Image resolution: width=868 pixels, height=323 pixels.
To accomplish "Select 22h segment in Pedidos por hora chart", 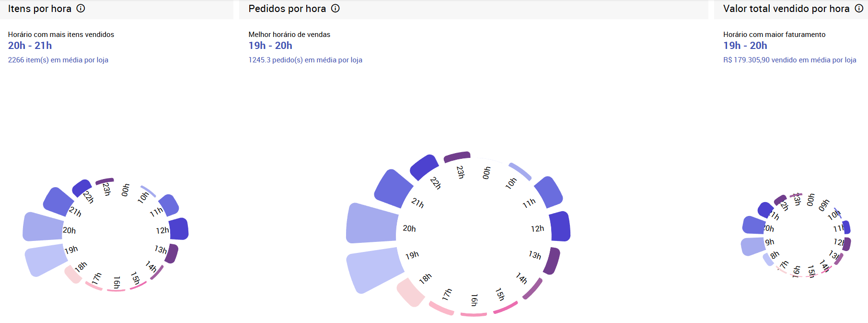I will [425, 167].
